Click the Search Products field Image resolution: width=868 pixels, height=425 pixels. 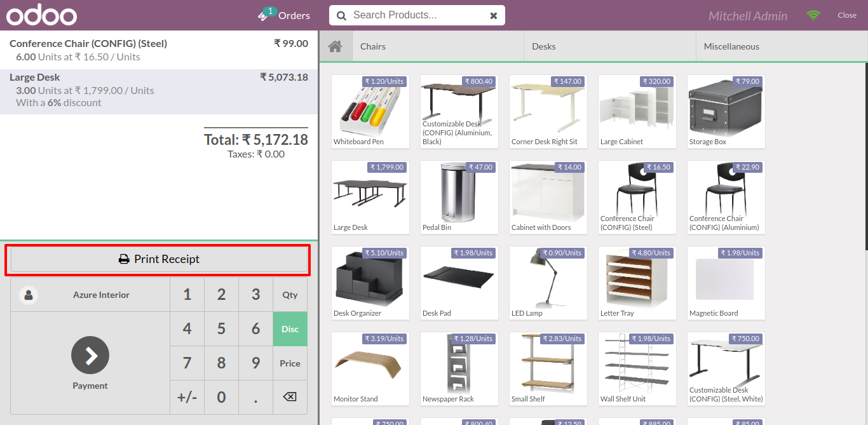pyautogui.click(x=416, y=15)
